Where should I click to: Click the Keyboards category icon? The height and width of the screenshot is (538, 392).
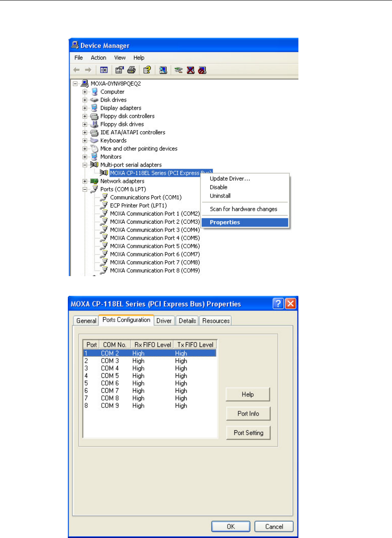tap(94, 140)
